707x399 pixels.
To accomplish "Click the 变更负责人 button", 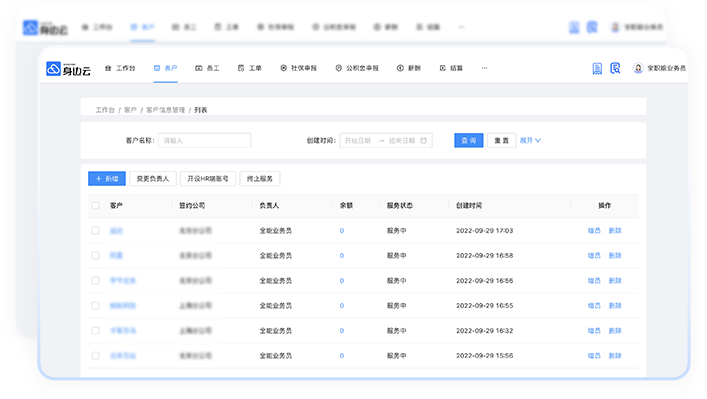I will tap(153, 179).
